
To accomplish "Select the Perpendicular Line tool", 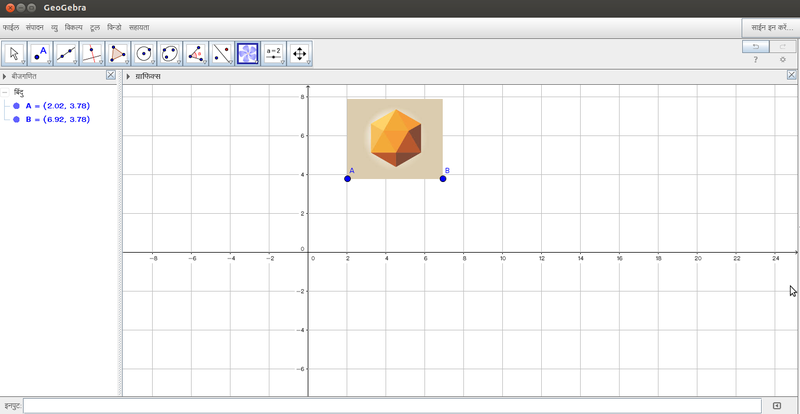I will [x=92, y=54].
